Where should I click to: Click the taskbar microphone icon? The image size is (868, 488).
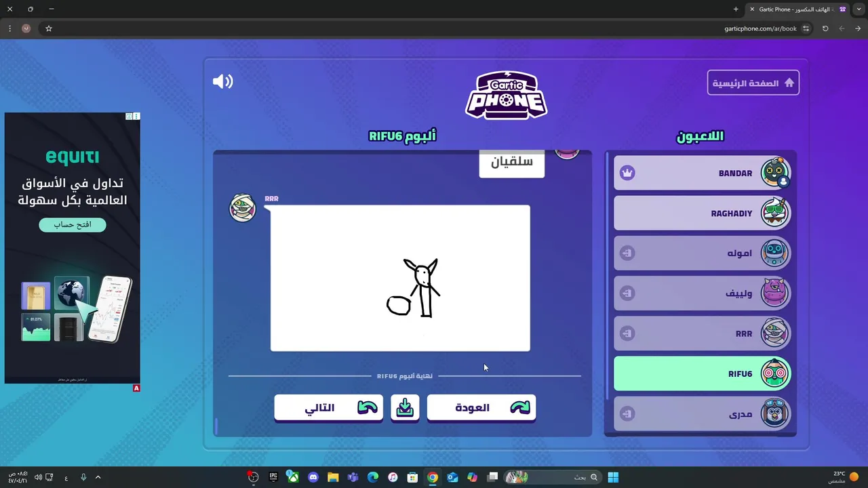click(83, 477)
